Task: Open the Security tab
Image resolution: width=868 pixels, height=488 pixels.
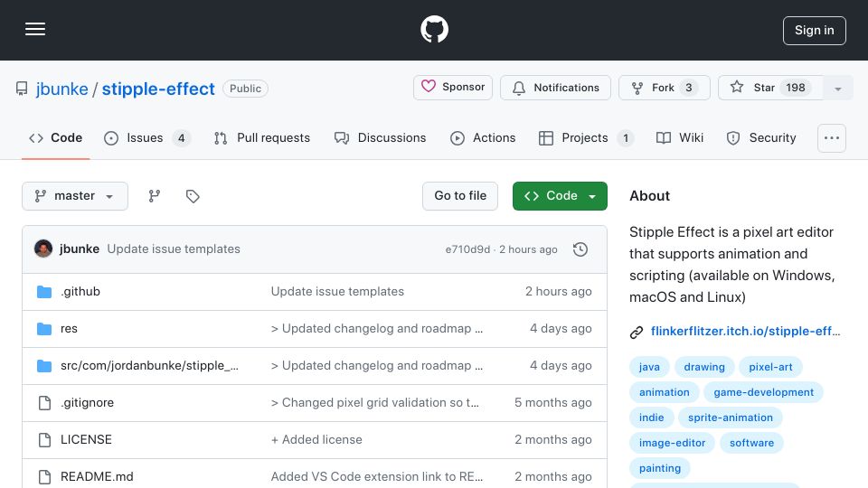Action: coord(761,137)
